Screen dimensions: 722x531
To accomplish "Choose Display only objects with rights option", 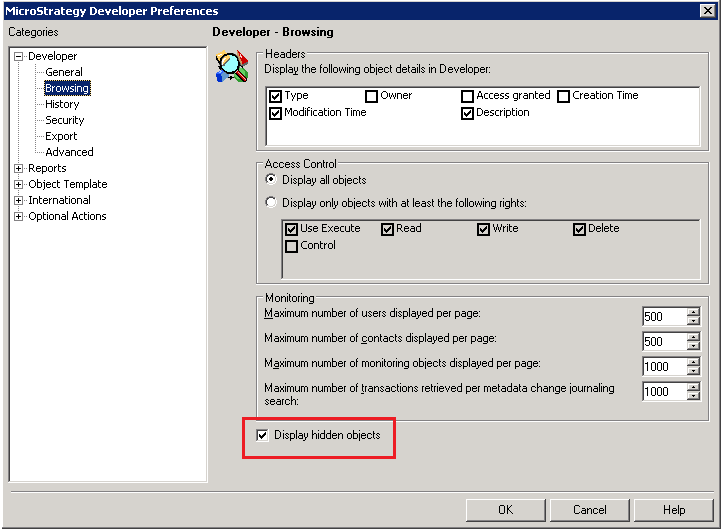I will point(271,203).
